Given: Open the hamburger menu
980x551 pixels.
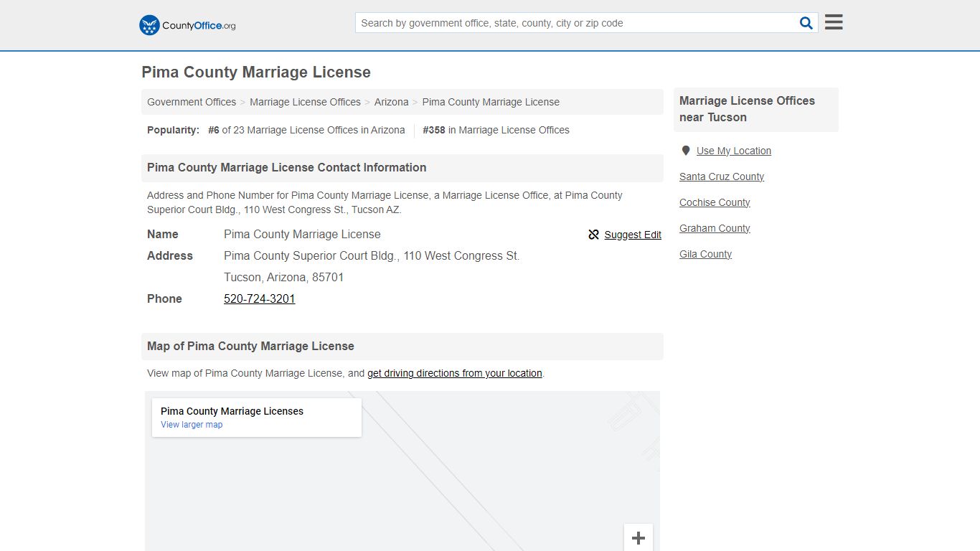Looking at the screenshot, I should click(x=834, y=22).
